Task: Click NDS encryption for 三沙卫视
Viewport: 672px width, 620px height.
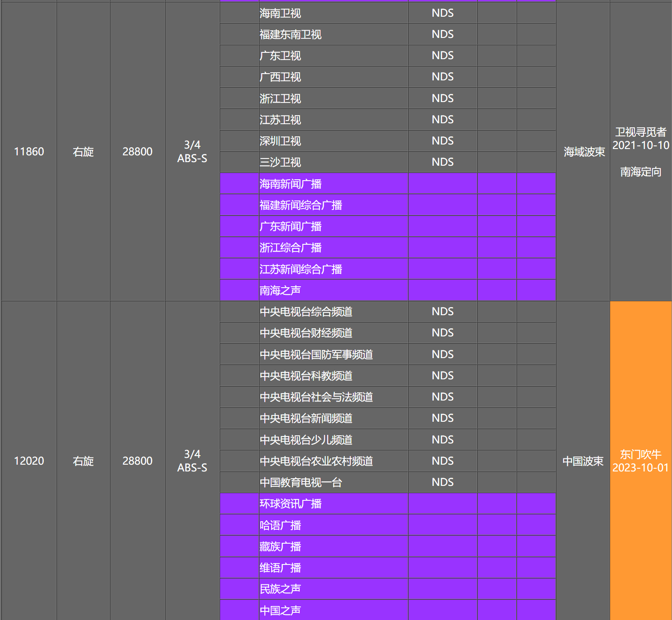Action: [442, 162]
